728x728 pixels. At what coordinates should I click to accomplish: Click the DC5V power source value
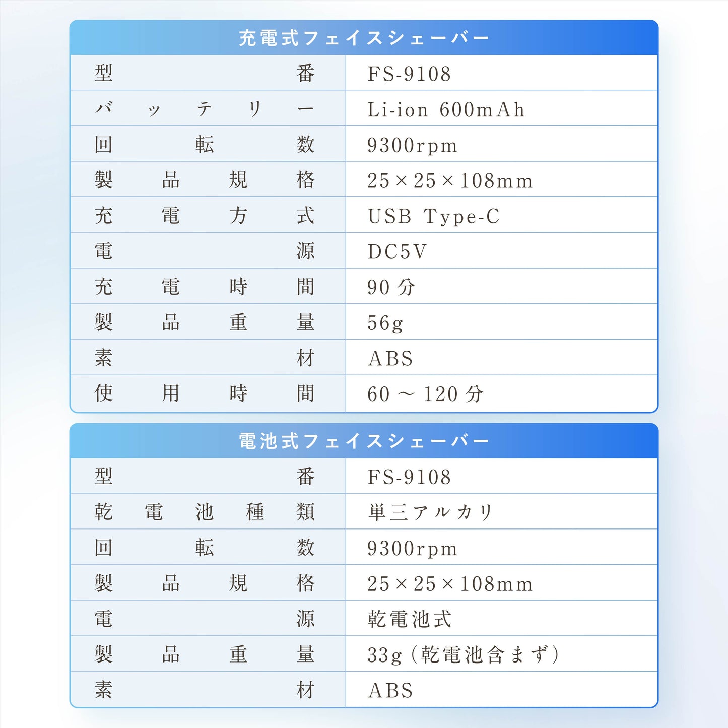tap(398, 251)
